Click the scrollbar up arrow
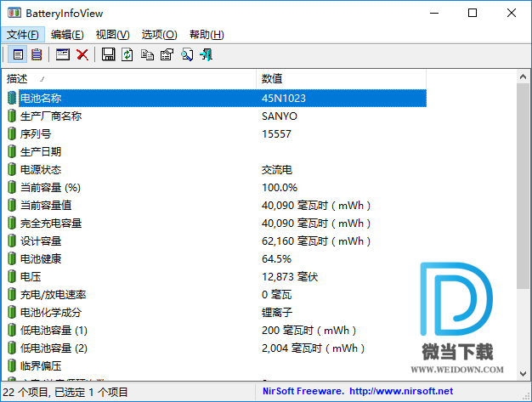 tap(523, 76)
